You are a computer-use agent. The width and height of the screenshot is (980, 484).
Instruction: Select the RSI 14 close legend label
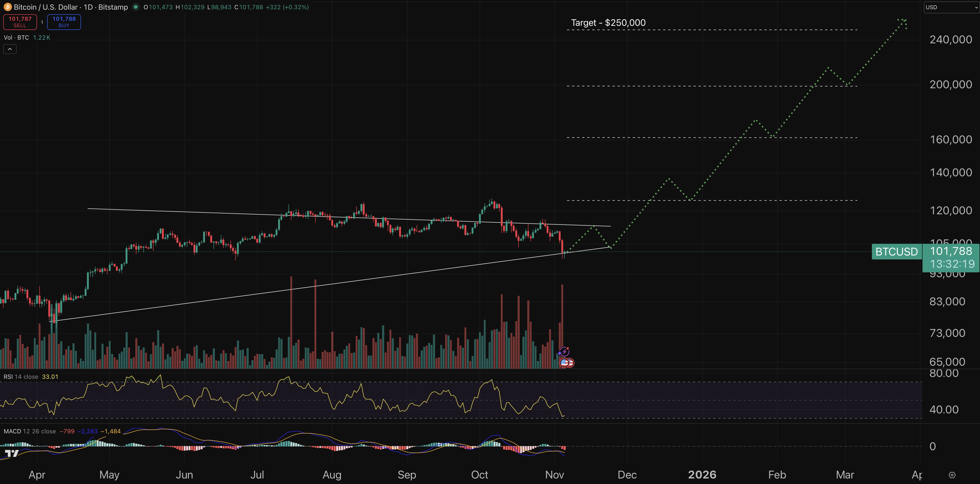(x=21, y=376)
